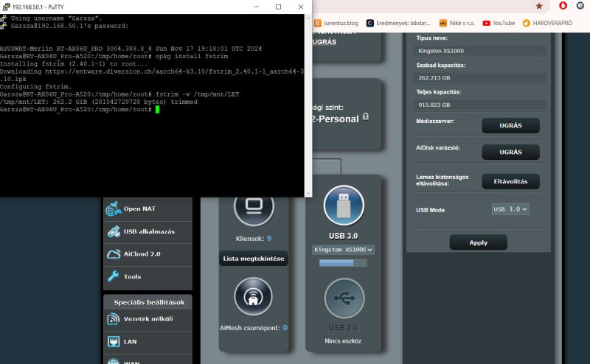Click the Tools wrench icon

[114, 276]
